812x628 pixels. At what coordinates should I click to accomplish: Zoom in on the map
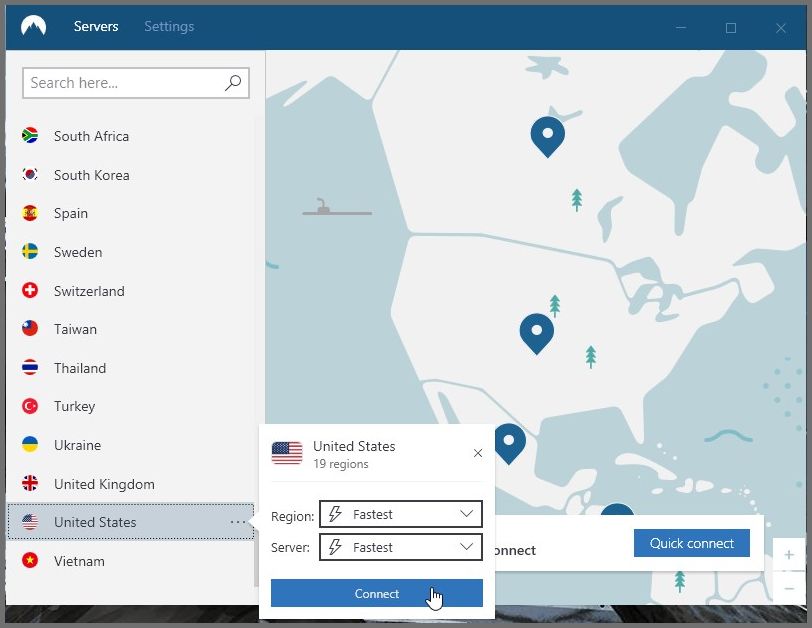789,555
